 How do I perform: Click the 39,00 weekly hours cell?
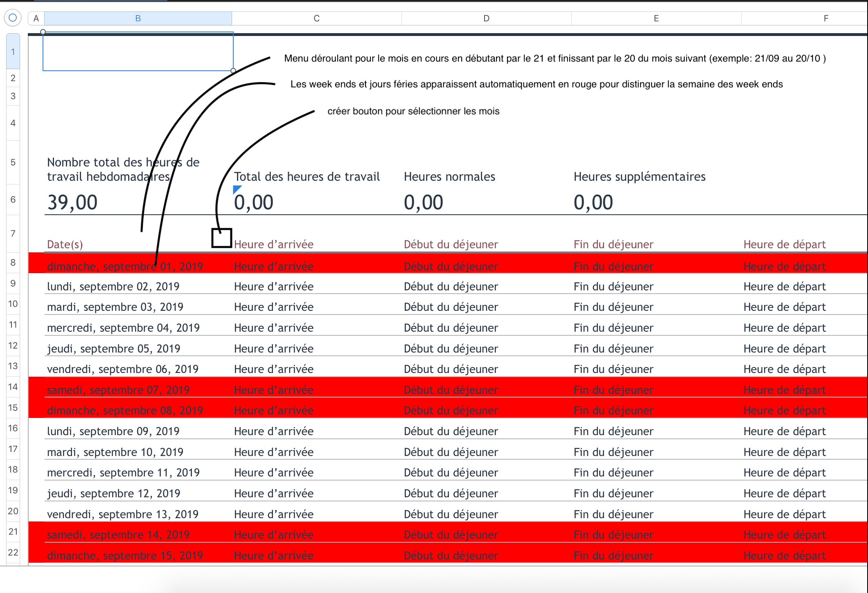(x=72, y=202)
